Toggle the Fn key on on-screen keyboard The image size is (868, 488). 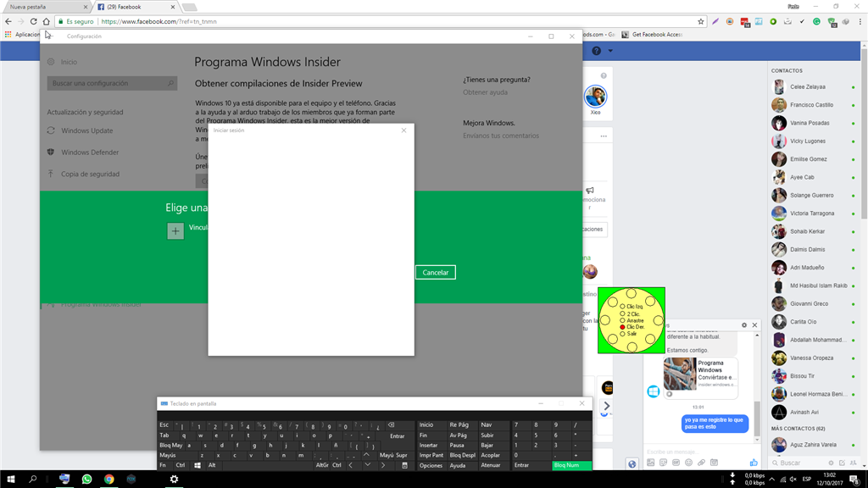[163, 465]
